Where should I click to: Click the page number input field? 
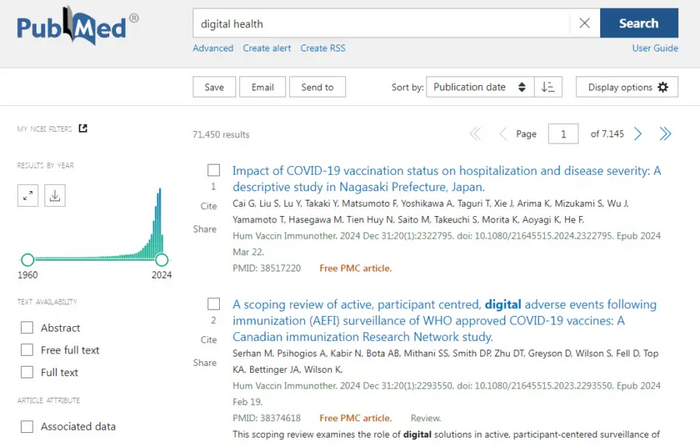563,134
